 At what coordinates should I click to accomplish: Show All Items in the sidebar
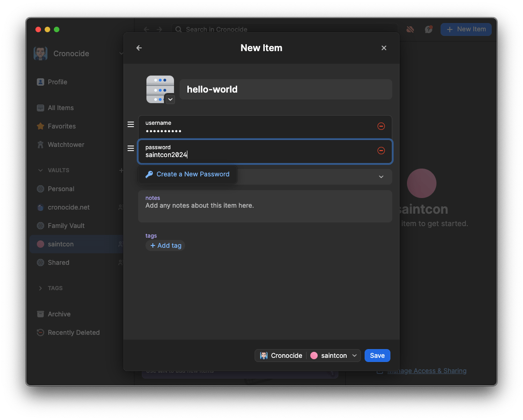click(55, 108)
